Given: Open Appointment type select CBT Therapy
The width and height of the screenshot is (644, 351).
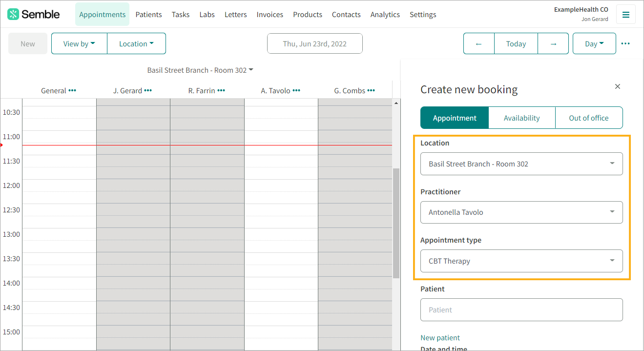Looking at the screenshot, I should coord(521,261).
